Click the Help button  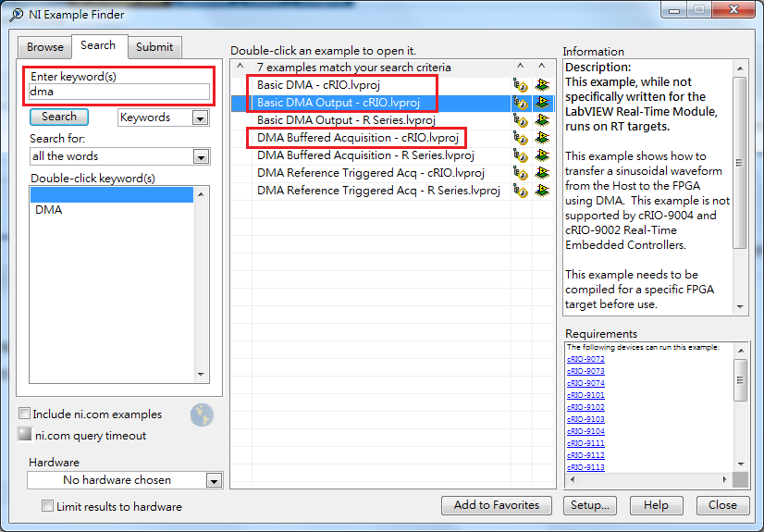click(656, 505)
